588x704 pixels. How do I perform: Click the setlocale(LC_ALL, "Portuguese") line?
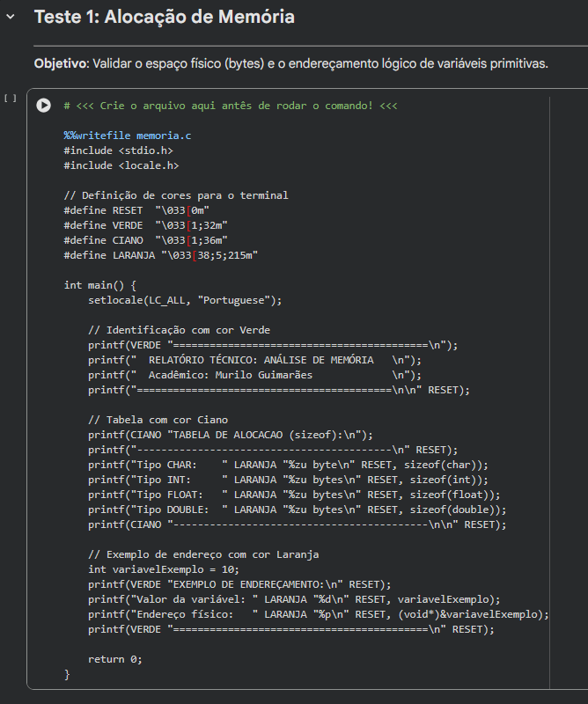[185, 300]
